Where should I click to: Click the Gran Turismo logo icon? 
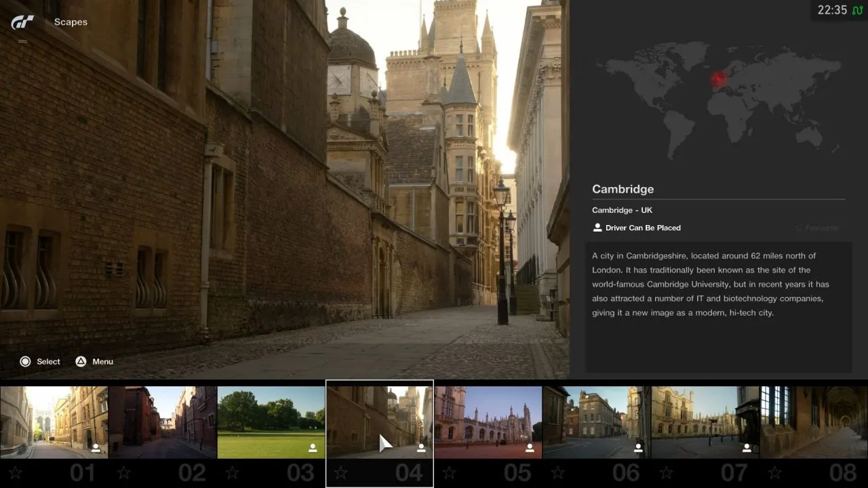[22, 22]
